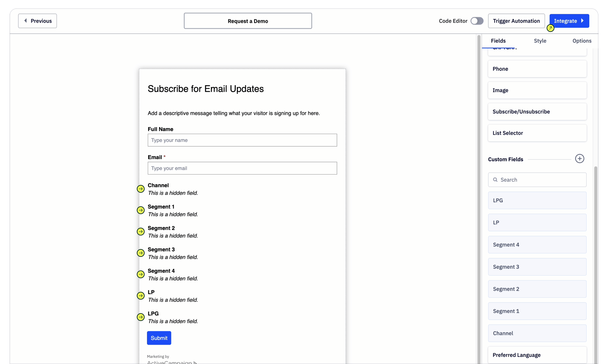Click the arrow icon beside Segment 2 field
This screenshot has height=364, width=608.
[x=141, y=232]
